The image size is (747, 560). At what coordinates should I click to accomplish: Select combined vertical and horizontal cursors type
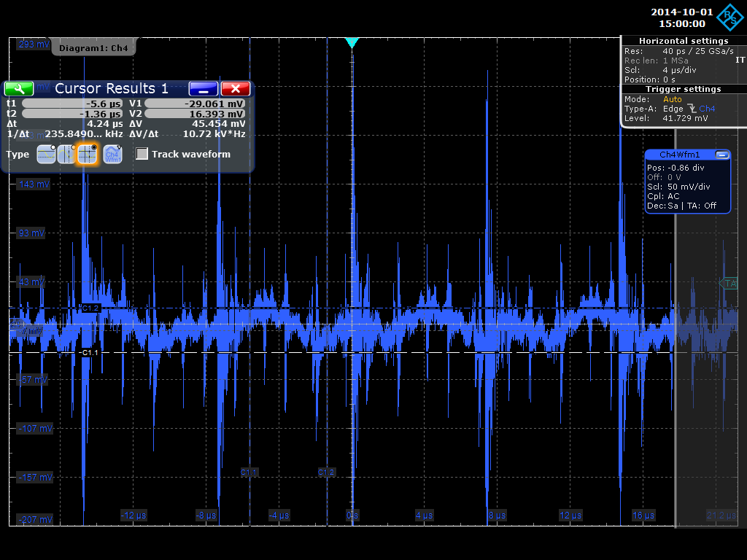pos(88,155)
